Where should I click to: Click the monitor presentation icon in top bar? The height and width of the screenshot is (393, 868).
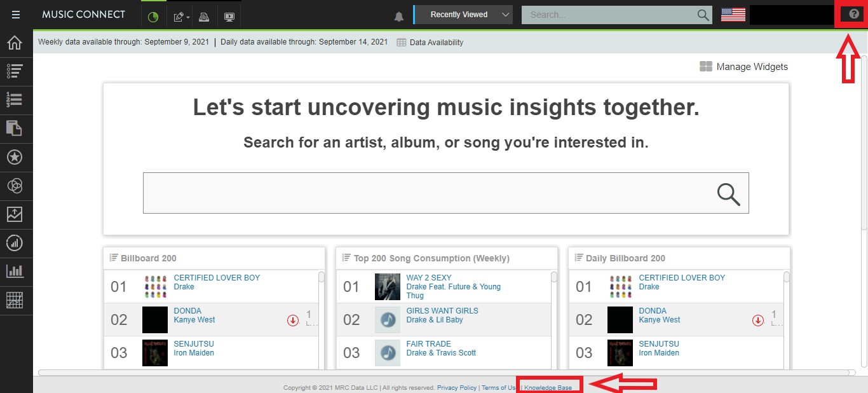coord(229,17)
